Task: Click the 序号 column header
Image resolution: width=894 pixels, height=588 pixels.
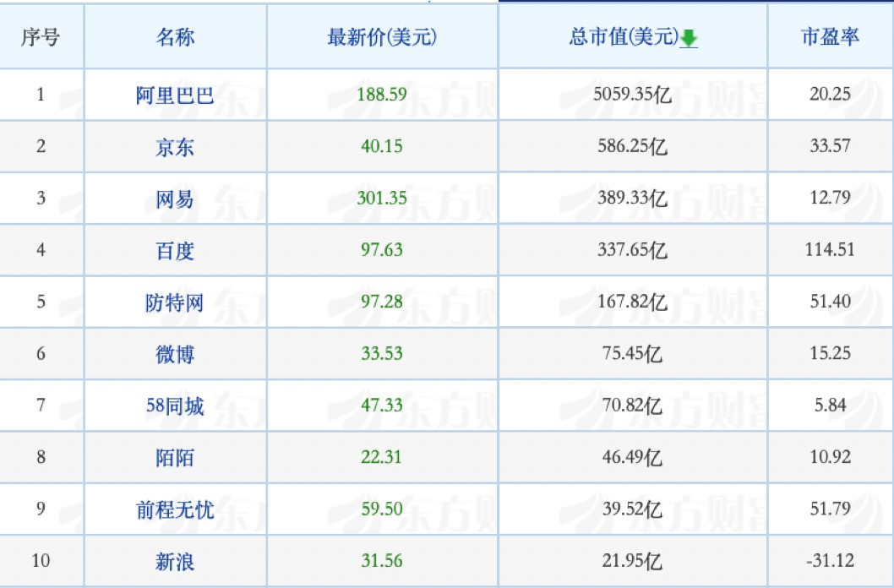Action: click(x=41, y=37)
